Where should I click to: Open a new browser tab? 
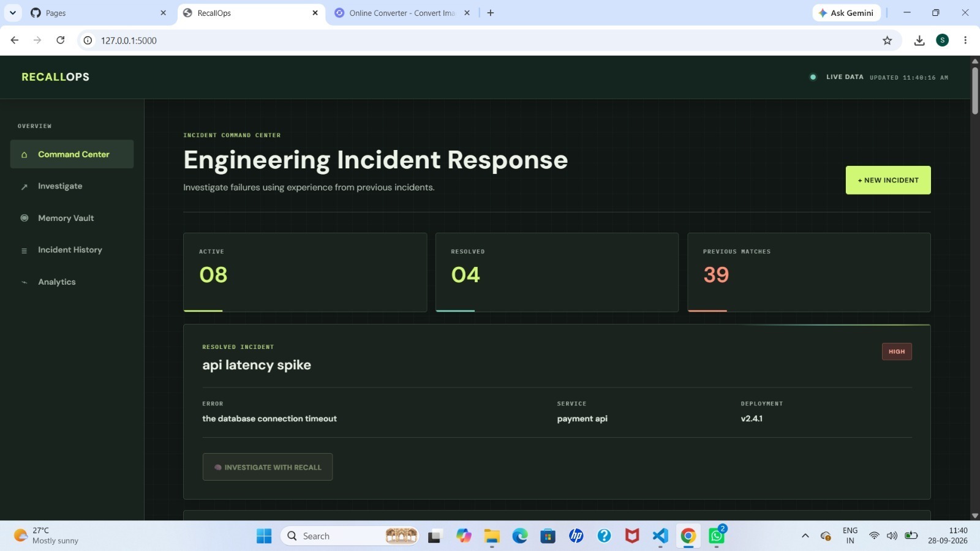coord(490,13)
